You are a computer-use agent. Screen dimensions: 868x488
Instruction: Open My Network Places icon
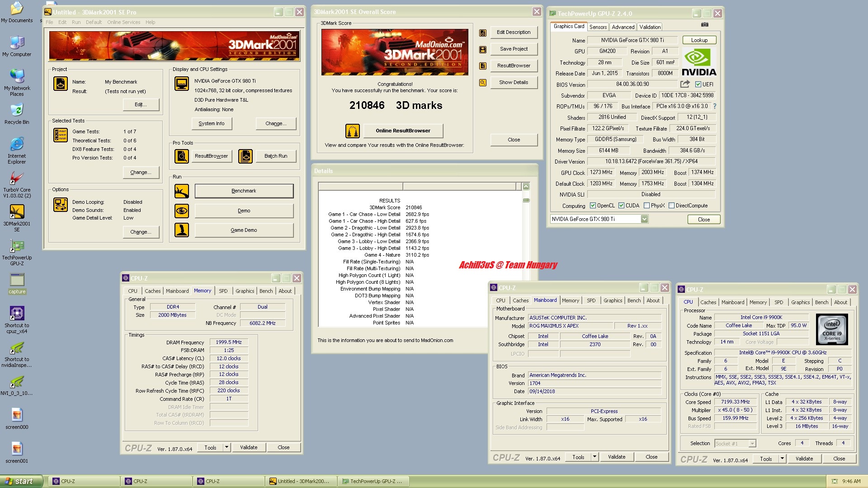click(17, 83)
